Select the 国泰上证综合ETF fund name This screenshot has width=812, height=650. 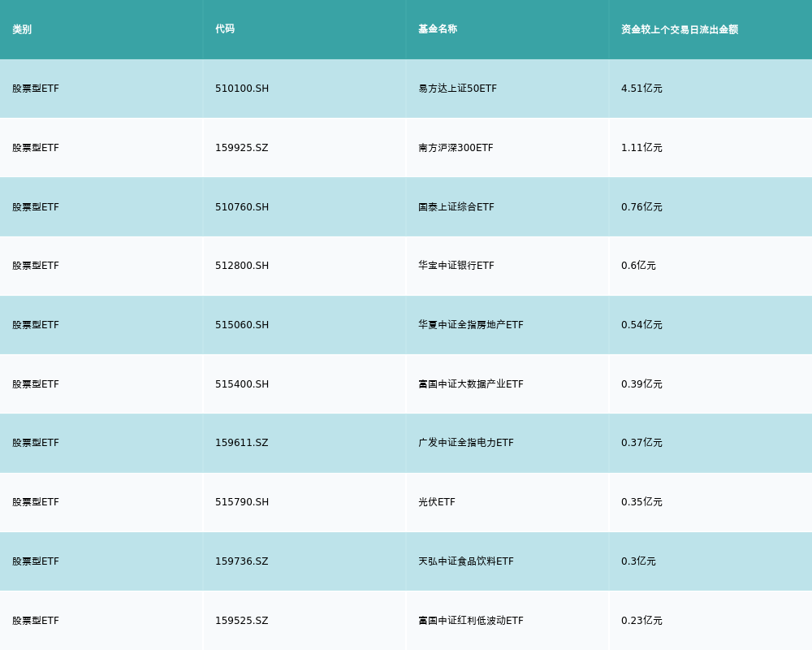click(x=456, y=207)
